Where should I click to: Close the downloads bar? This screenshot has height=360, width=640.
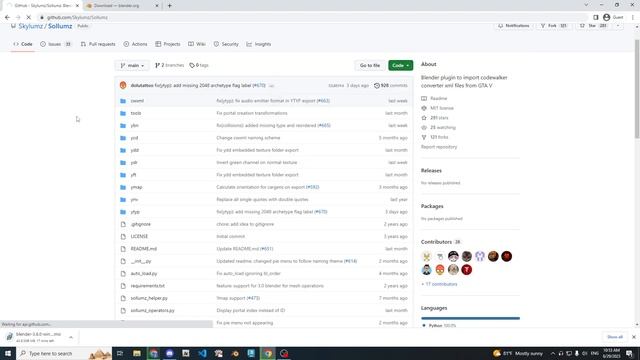coord(633,337)
